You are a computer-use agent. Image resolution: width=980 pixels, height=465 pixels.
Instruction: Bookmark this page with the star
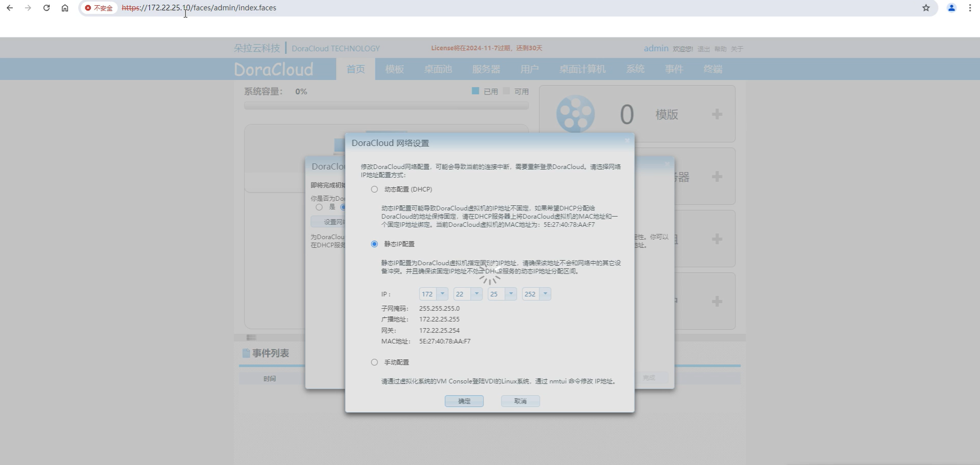pos(926,8)
